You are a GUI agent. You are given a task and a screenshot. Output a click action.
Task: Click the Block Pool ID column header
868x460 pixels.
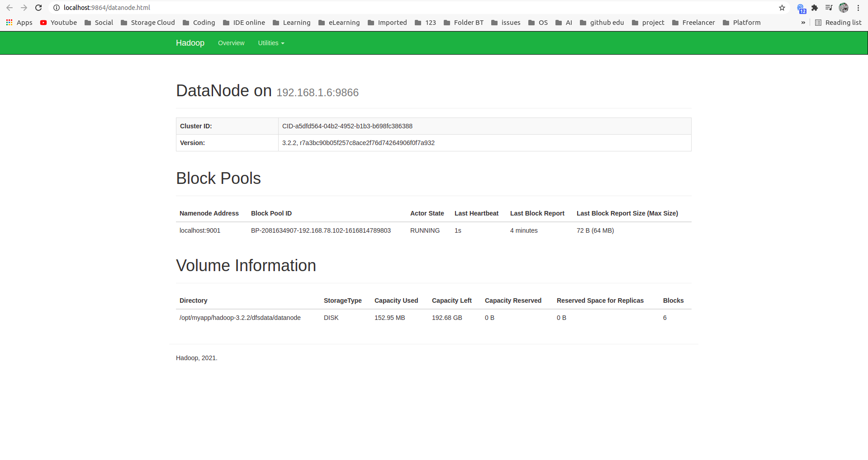(271, 213)
